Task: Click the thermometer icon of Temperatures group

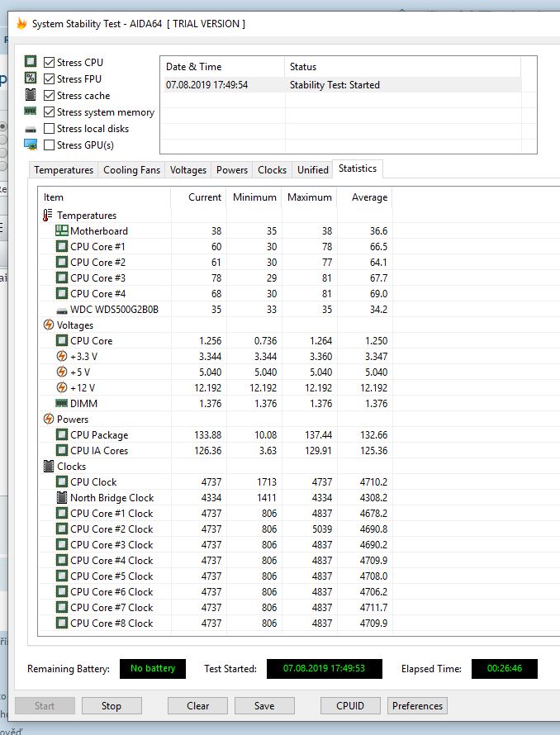Action: [x=48, y=216]
